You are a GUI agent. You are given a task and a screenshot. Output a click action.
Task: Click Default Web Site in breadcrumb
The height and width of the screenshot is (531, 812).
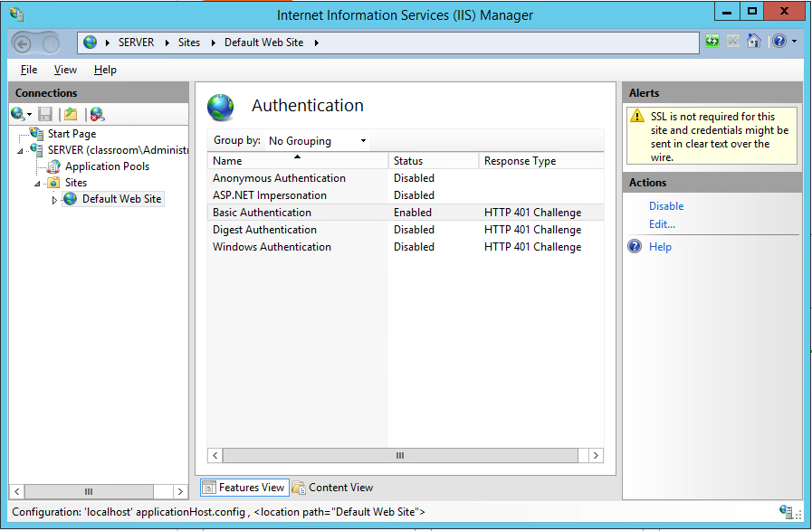pos(263,43)
